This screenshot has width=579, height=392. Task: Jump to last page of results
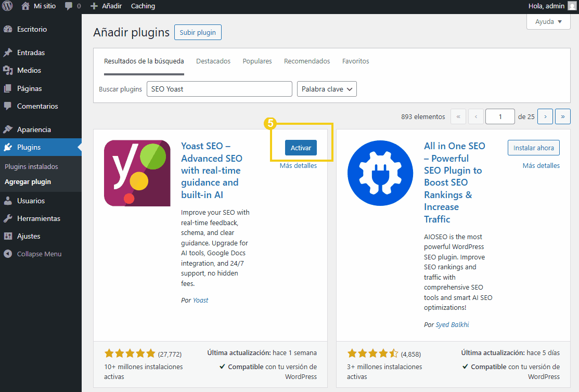[562, 116]
